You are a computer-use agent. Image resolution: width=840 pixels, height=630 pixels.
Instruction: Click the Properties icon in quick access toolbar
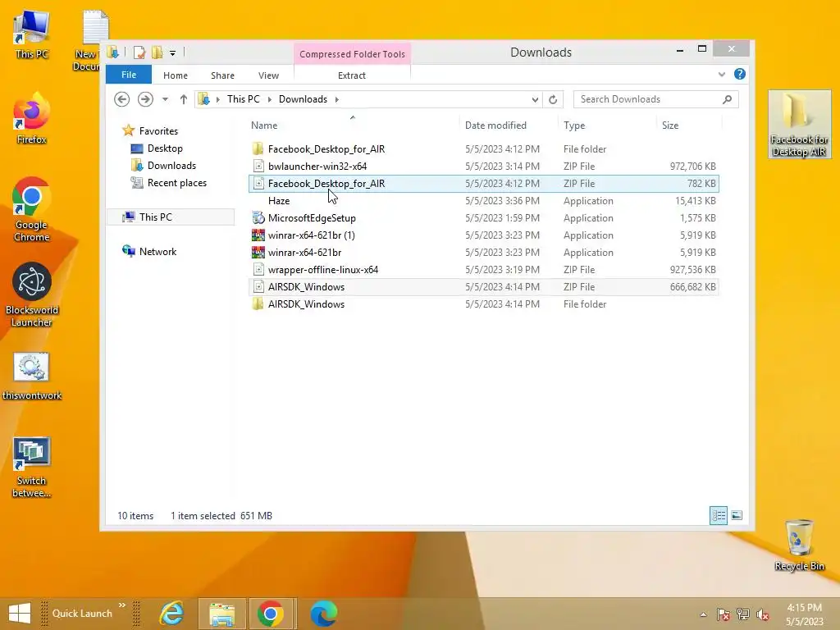pyautogui.click(x=139, y=52)
